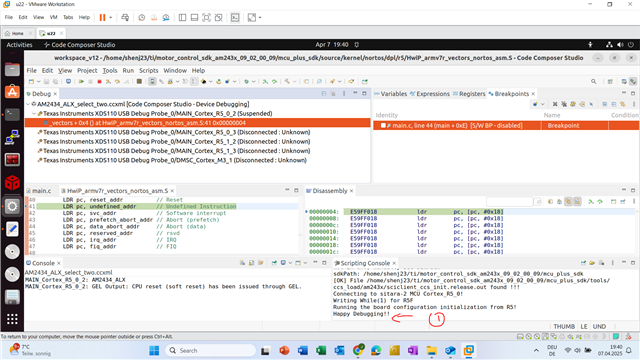Switch to the VMware Home tab
This screenshot has height=360, width=640.
pos(17,33)
